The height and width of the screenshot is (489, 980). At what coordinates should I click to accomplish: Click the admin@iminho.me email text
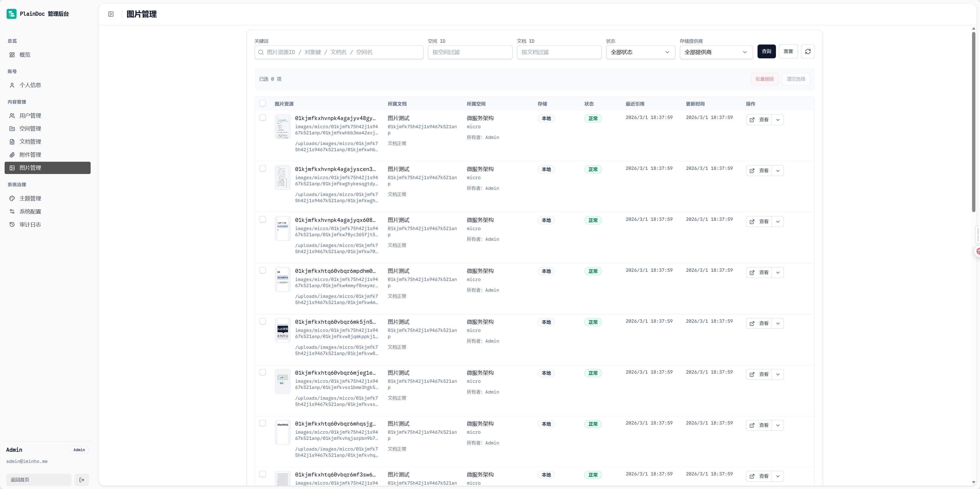pos(27,461)
